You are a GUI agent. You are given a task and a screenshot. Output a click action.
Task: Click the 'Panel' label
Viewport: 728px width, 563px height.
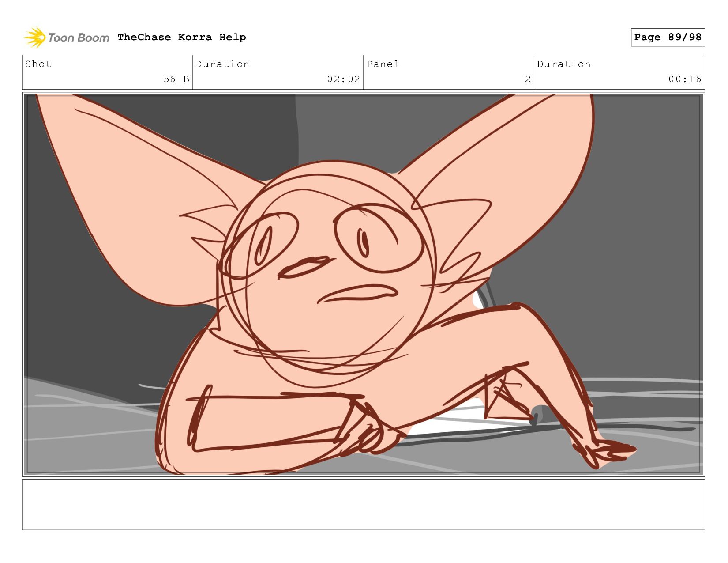[x=383, y=64]
